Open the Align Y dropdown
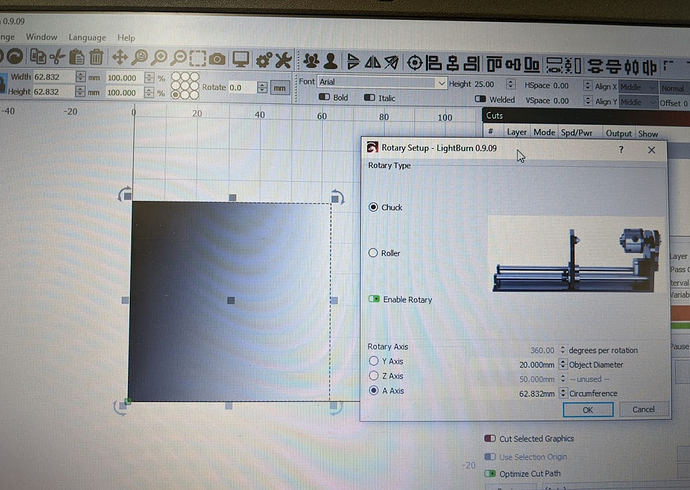 (x=637, y=102)
